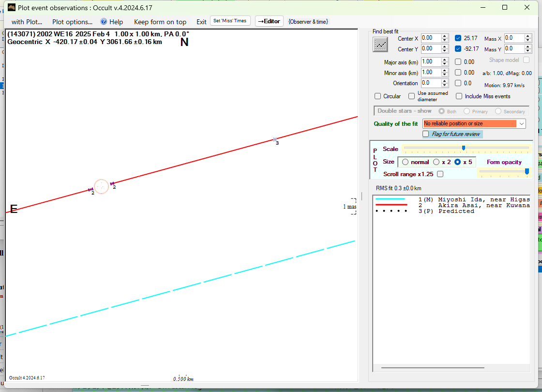Click 'Keep form on top' menu item
Image resolution: width=542 pixels, height=392 pixels.
click(160, 22)
